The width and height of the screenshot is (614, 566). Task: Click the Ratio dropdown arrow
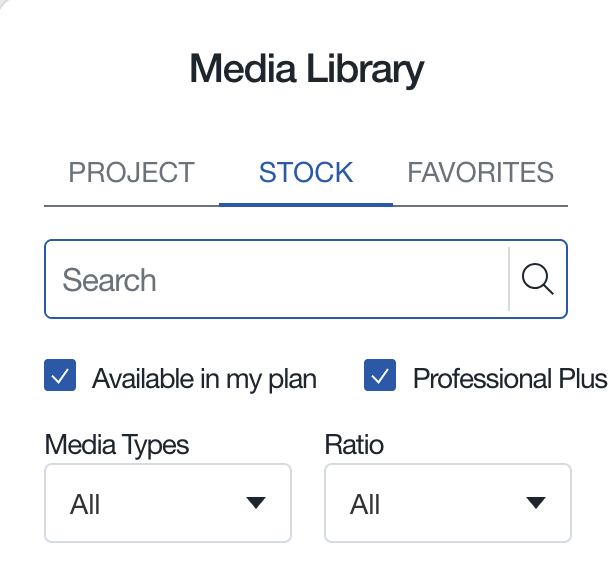tap(537, 503)
